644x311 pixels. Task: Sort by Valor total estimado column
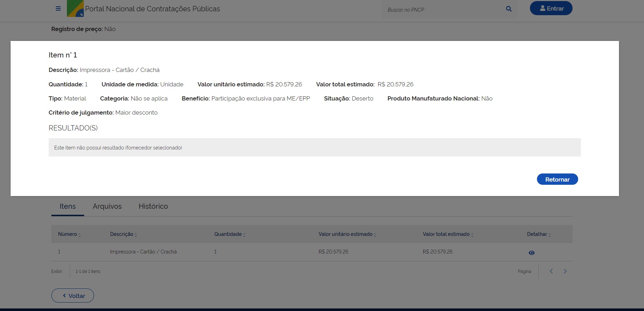pos(448,234)
